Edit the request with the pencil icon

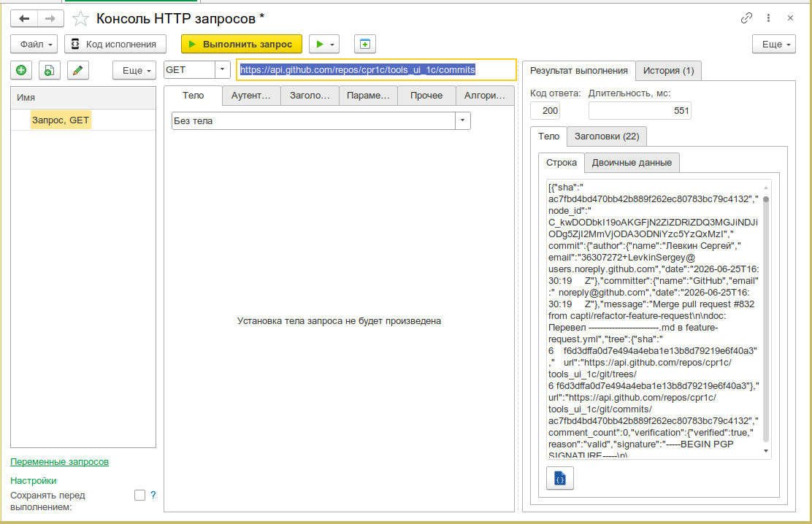[77, 70]
